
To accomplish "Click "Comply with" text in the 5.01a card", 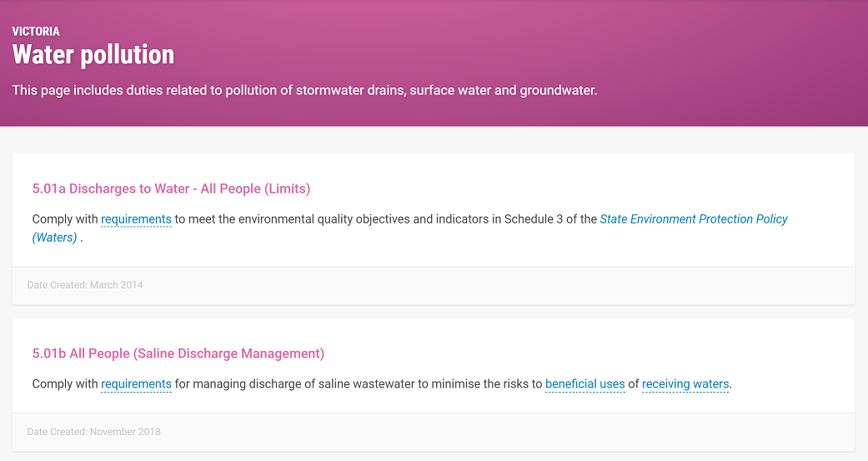I will pyautogui.click(x=65, y=219).
